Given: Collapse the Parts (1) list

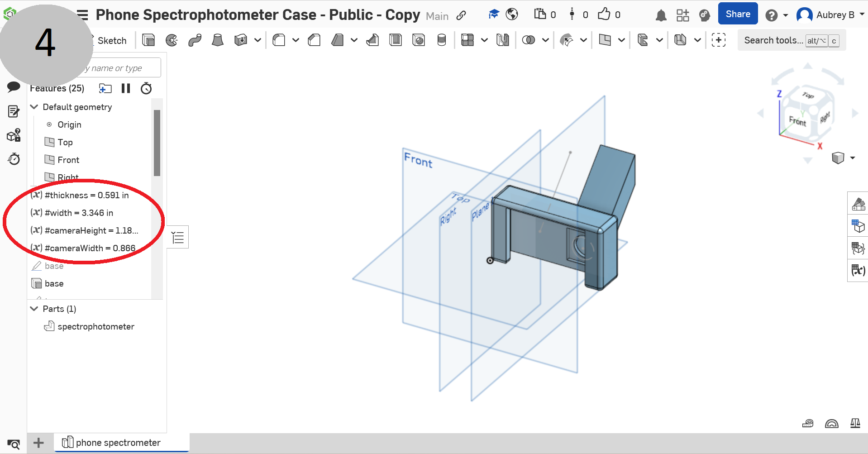Looking at the screenshot, I should click(34, 309).
